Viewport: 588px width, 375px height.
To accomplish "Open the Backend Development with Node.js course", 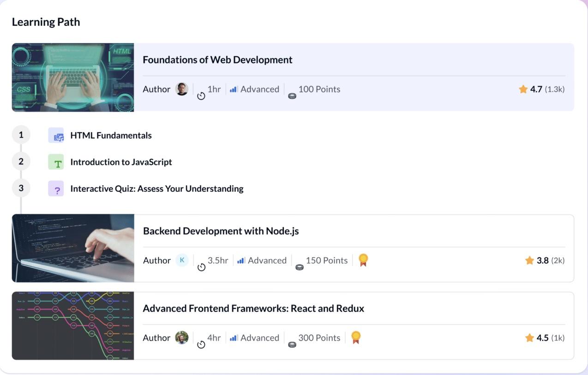I will (221, 231).
